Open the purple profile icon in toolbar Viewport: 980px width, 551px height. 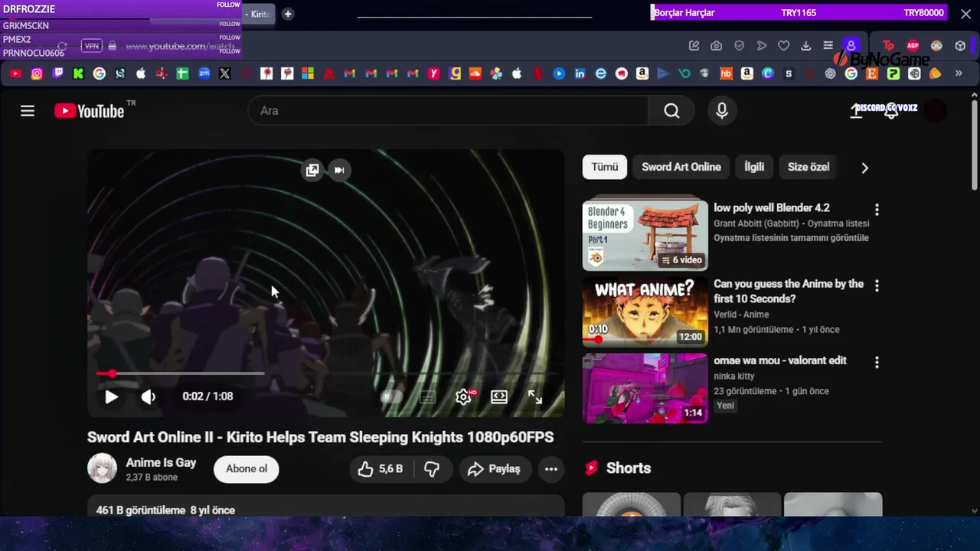pos(851,46)
